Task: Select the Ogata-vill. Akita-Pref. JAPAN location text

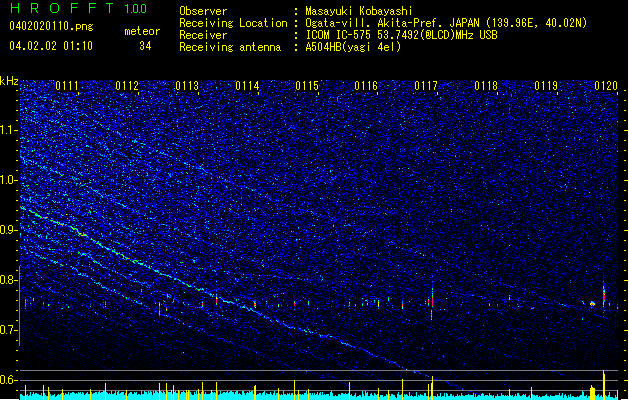Action: pyautogui.click(x=446, y=23)
